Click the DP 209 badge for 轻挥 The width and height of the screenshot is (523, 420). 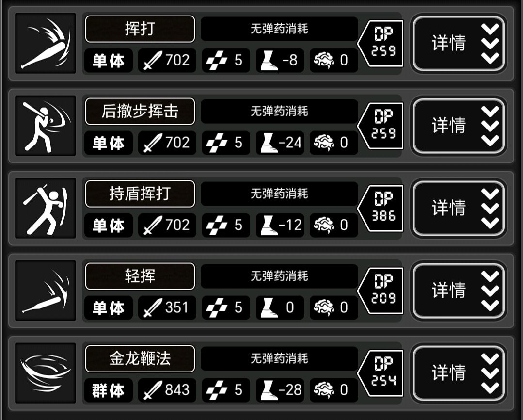(380, 291)
